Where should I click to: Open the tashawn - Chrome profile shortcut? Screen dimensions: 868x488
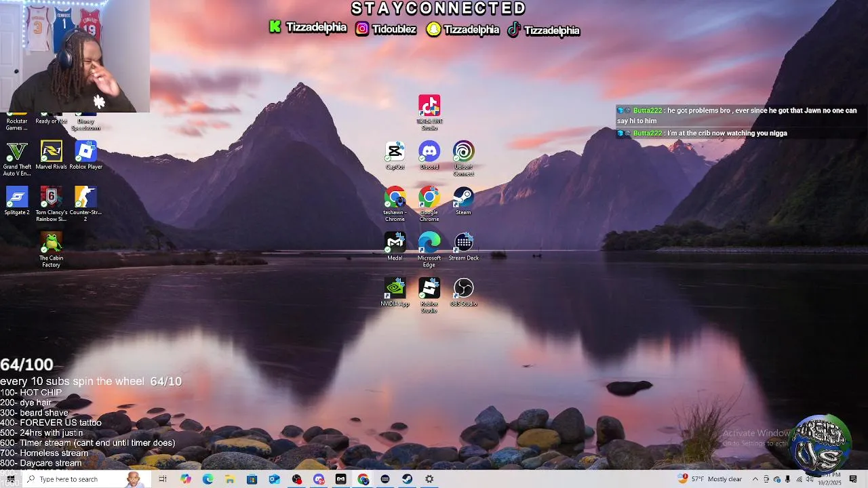pyautogui.click(x=395, y=205)
